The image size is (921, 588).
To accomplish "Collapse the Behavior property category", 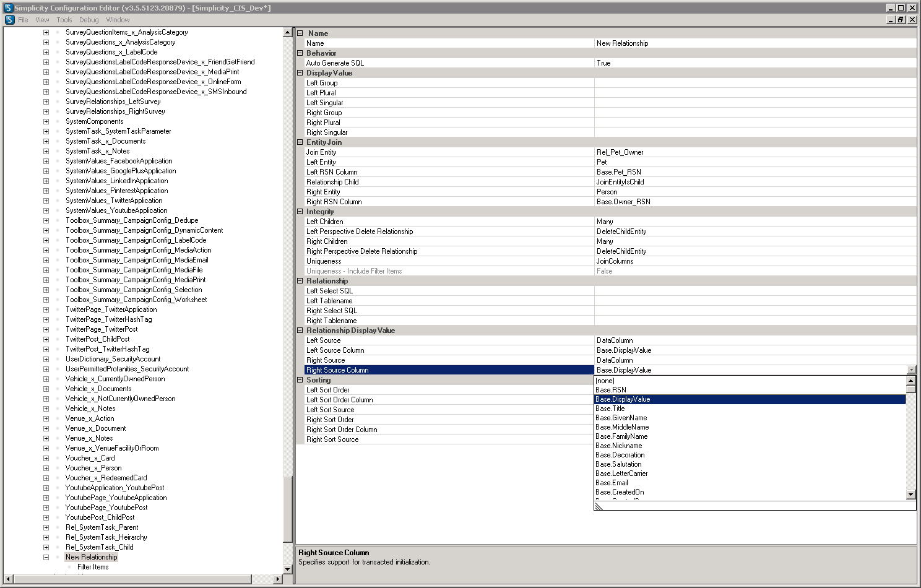I will tap(300, 53).
